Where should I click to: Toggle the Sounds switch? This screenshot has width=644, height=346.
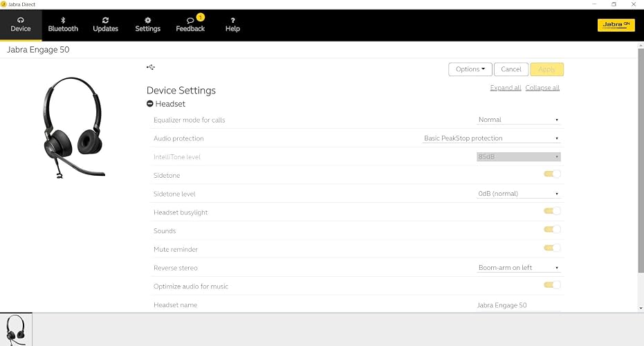pyautogui.click(x=552, y=229)
